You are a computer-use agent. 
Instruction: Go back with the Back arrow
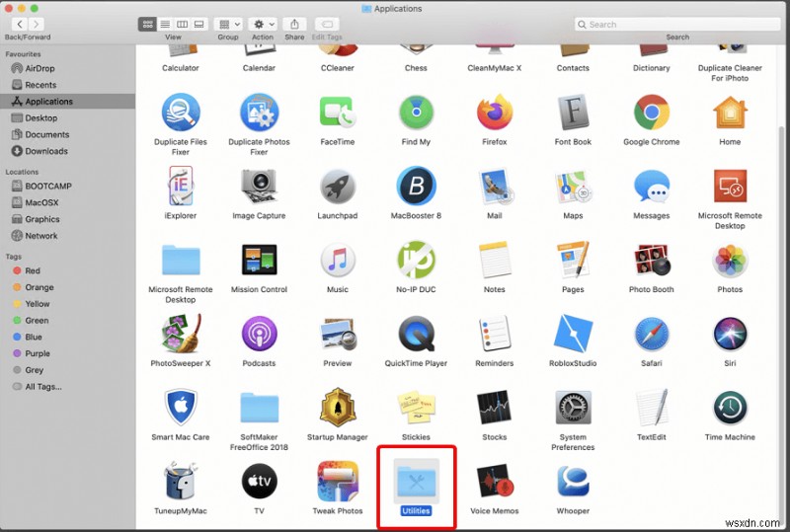pos(19,24)
